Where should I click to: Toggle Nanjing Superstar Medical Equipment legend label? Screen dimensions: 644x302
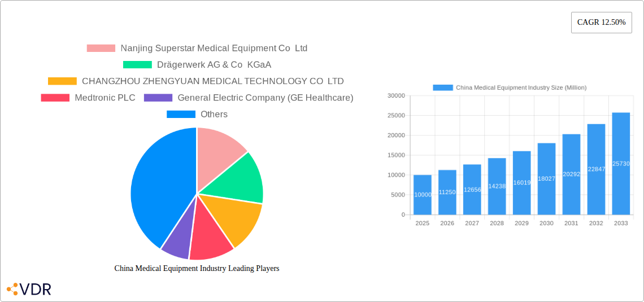[x=214, y=49]
